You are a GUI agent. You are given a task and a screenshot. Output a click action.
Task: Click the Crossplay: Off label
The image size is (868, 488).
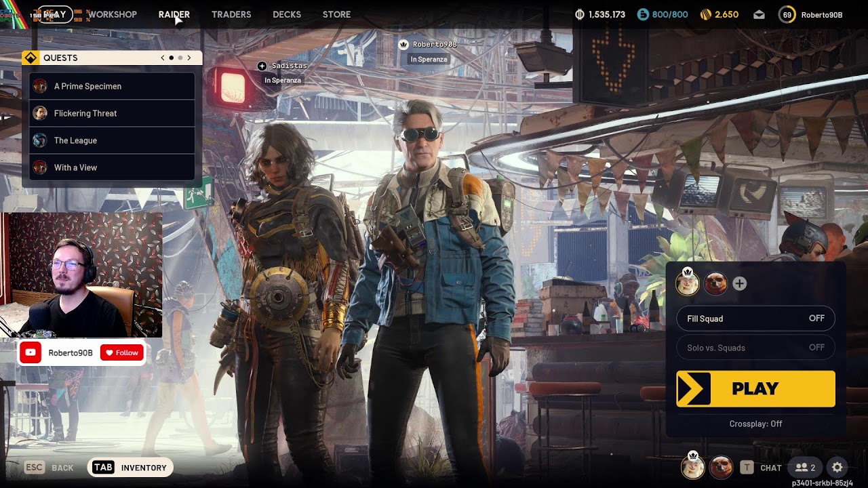[x=755, y=424]
